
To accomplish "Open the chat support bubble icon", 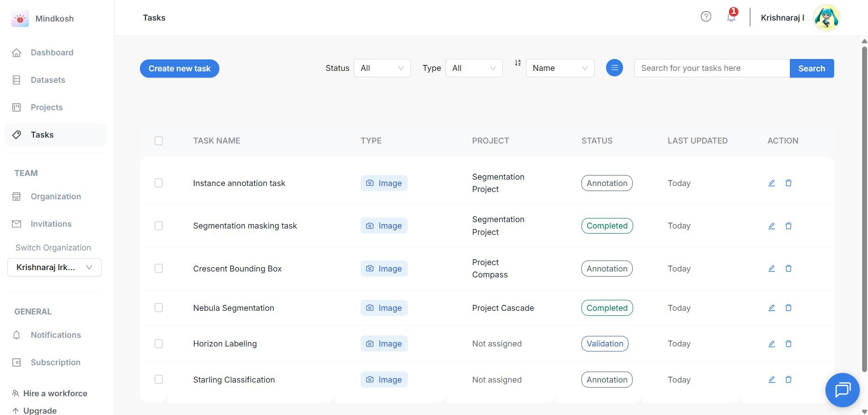I will (x=842, y=389).
